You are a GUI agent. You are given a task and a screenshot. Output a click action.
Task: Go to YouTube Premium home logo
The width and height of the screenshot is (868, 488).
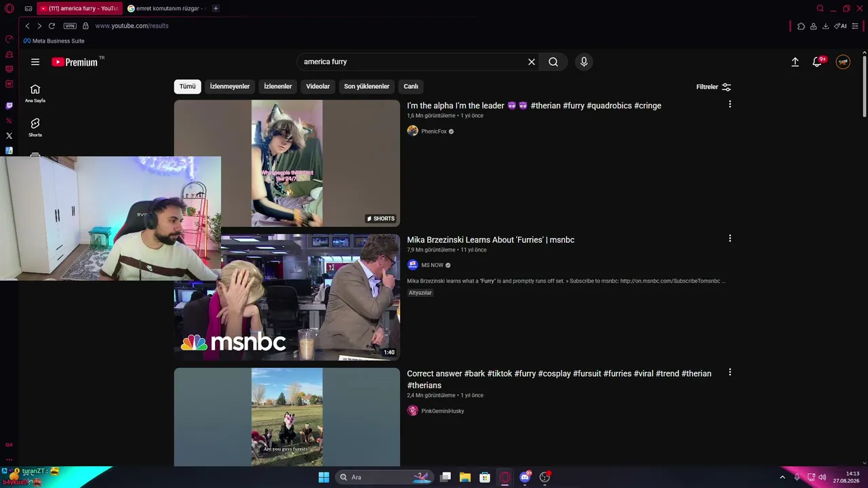click(75, 62)
